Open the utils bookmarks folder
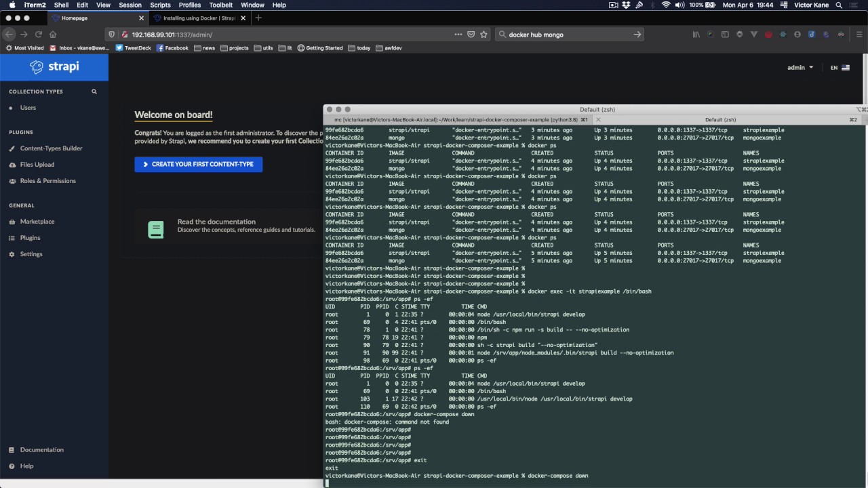Image resolution: width=868 pixels, height=488 pixels. pos(264,48)
